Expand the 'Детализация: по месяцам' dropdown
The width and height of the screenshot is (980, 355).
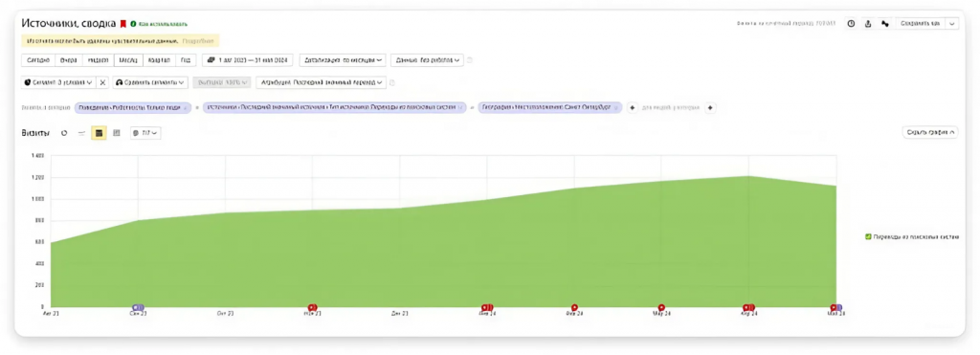[x=342, y=60]
